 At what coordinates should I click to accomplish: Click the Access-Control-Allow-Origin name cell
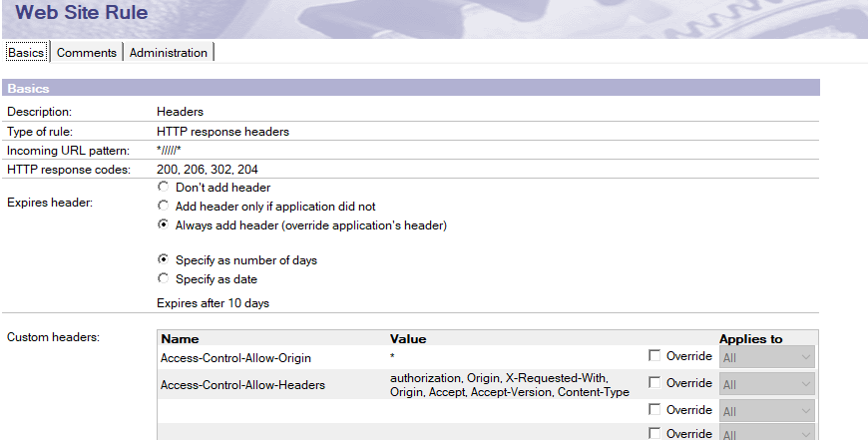[232, 356]
